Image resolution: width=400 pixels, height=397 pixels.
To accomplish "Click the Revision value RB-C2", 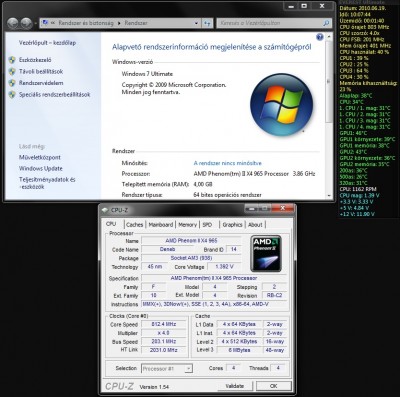I will tap(274, 295).
